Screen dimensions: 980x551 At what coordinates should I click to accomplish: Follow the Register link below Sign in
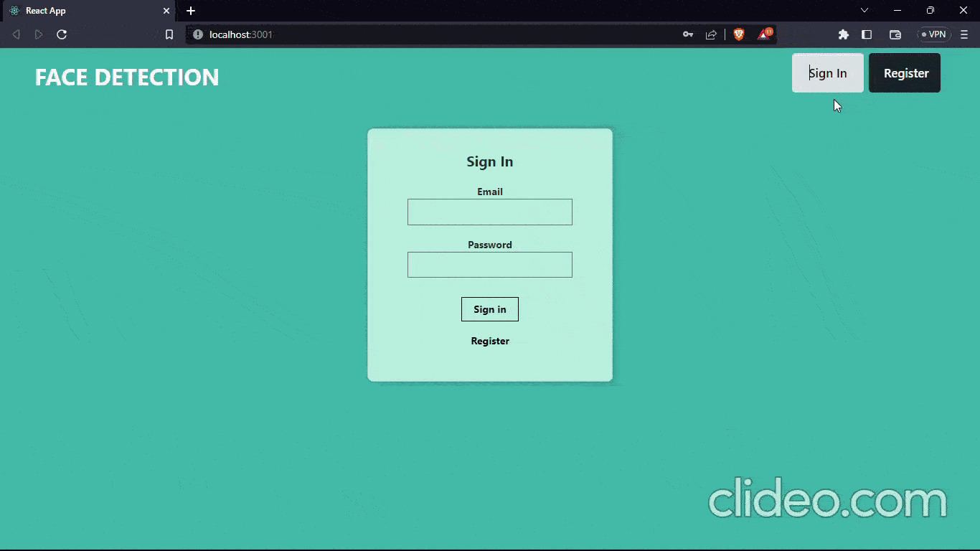(x=490, y=341)
